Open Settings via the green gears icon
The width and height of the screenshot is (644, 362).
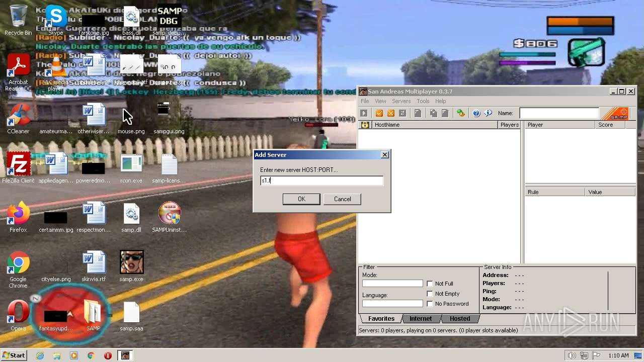tap(460, 114)
